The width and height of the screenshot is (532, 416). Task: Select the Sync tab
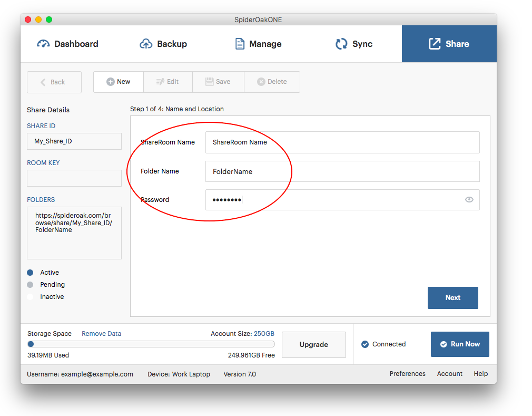pyautogui.click(x=354, y=44)
